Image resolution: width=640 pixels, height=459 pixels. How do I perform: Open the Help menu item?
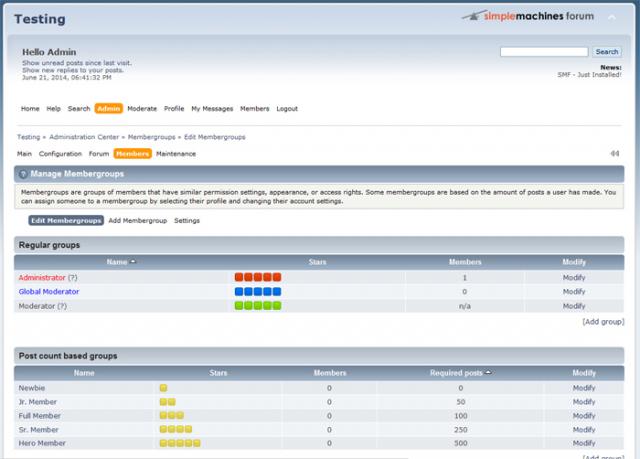click(53, 109)
